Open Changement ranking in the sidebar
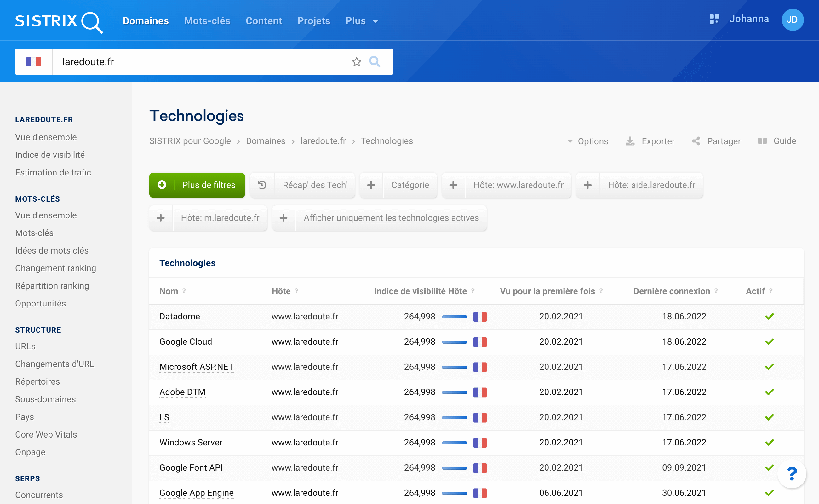Image resolution: width=819 pixels, height=504 pixels. (x=56, y=268)
